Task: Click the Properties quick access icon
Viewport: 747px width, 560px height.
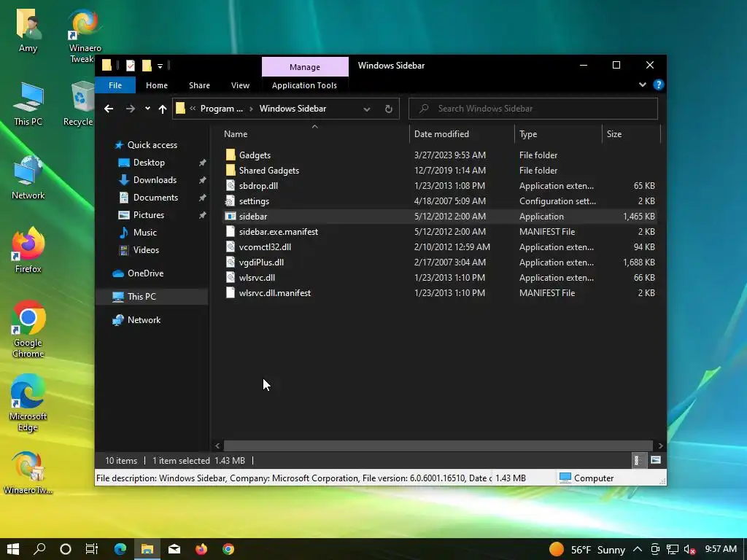Action: (131, 65)
